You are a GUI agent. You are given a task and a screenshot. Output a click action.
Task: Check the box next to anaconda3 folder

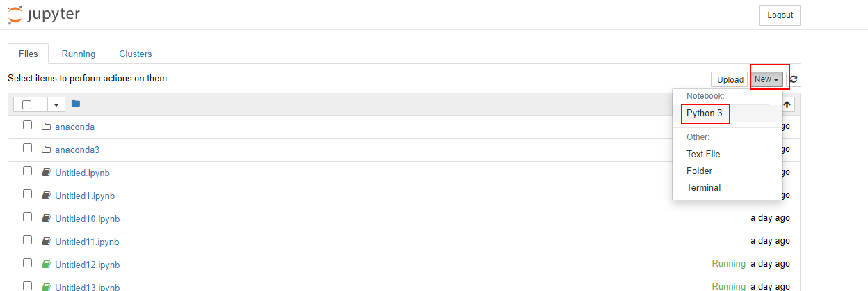[x=27, y=148]
